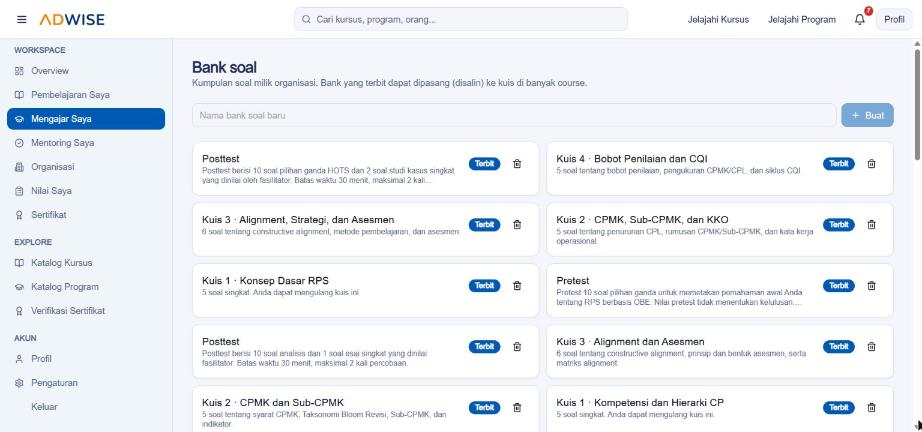Open Profil under AKUN in sidebar

tap(86, 359)
